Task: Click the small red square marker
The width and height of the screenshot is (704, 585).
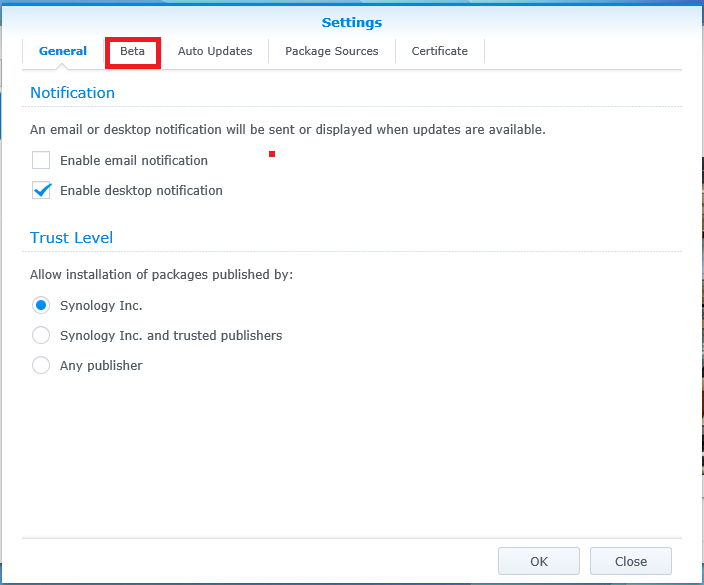Action: [272, 154]
